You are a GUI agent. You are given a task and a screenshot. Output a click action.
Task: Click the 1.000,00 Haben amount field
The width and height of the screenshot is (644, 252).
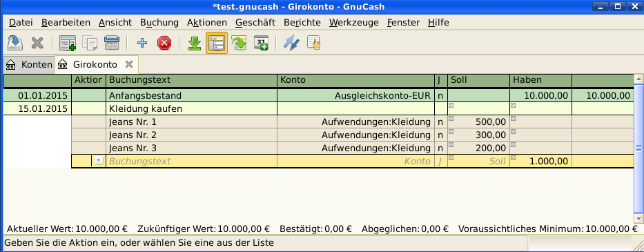pyautogui.click(x=541, y=161)
